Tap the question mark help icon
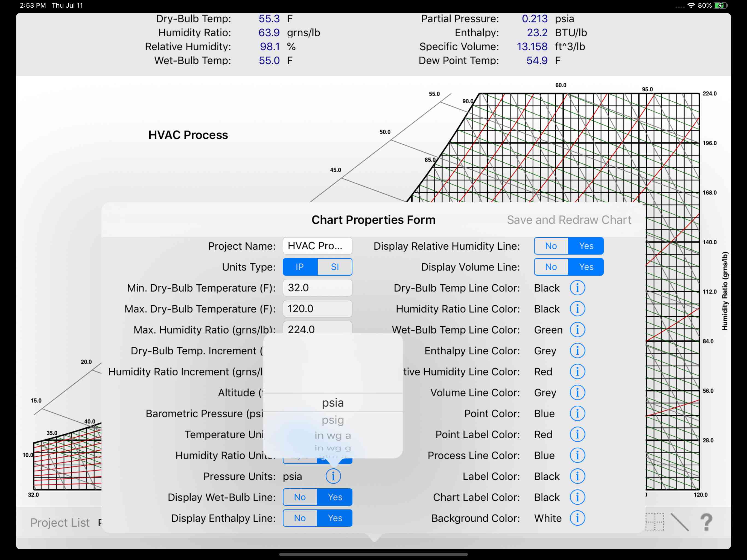Viewport: 747px width, 560px height. point(706,522)
